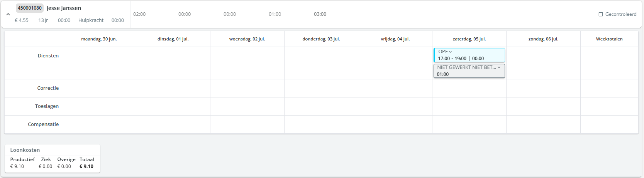Click the Toeslagen cell for donderdag
The image size is (644, 178).
(x=321, y=106)
